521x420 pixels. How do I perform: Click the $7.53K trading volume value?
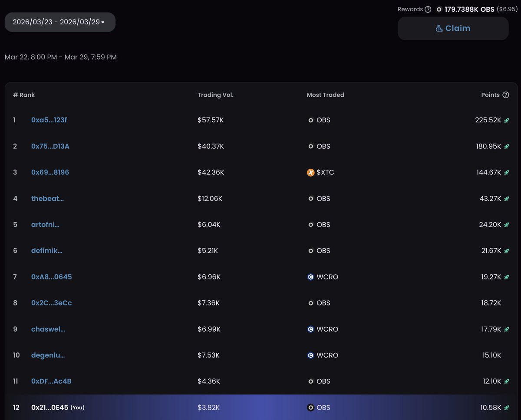[208, 355]
